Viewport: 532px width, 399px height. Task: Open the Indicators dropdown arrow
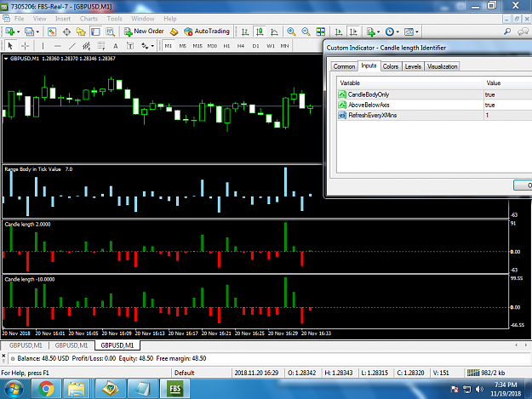pos(379,31)
